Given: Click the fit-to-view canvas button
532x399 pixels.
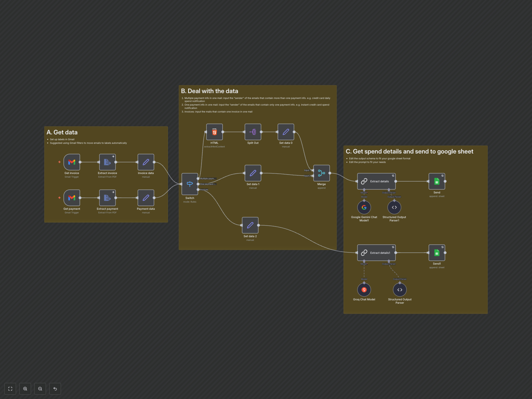Looking at the screenshot, I should coord(10,389).
